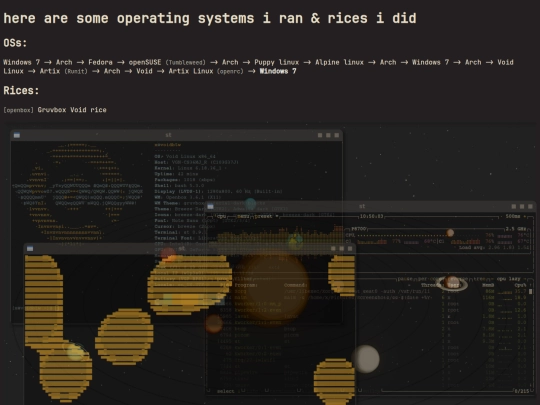This screenshot has height=405, width=540.
Task: Click the window menu icon of the neofetch st window
Action: [x=17, y=135]
